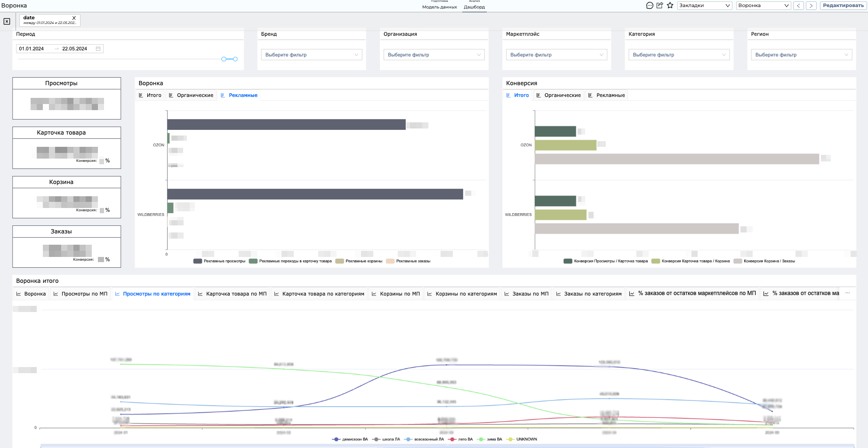Screen dimensions: 868x448
Task: Open the Закладки dropdown
Action: (x=705, y=6)
